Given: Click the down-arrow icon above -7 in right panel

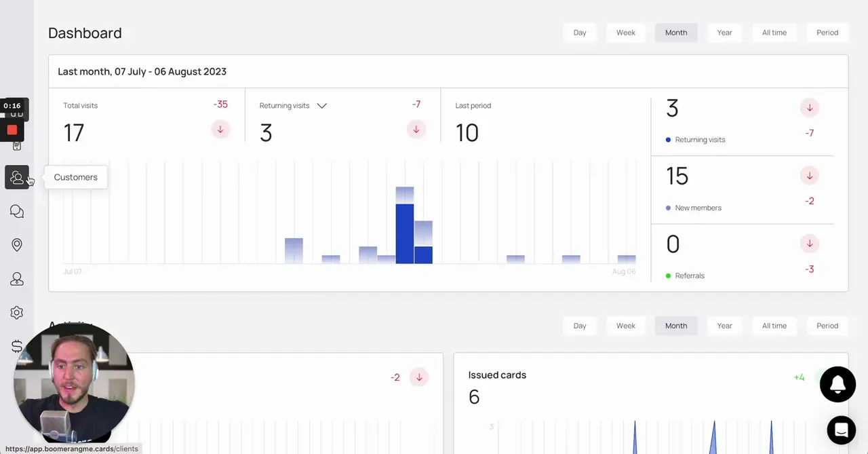Looking at the screenshot, I should point(809,108).
